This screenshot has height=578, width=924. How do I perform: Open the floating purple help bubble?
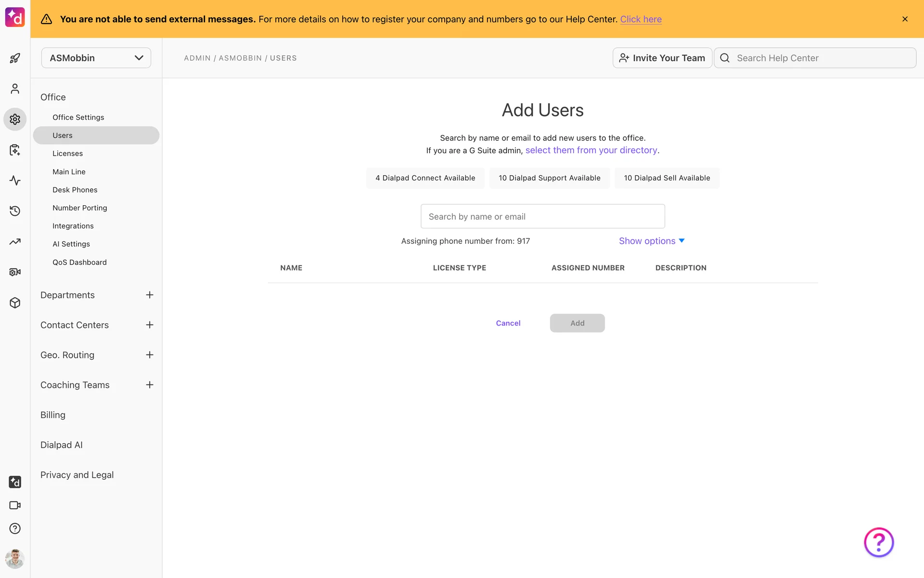878,542
